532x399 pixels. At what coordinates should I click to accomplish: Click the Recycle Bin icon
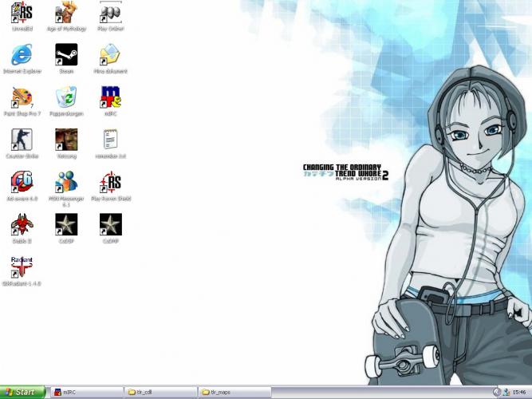coord(66,98)
